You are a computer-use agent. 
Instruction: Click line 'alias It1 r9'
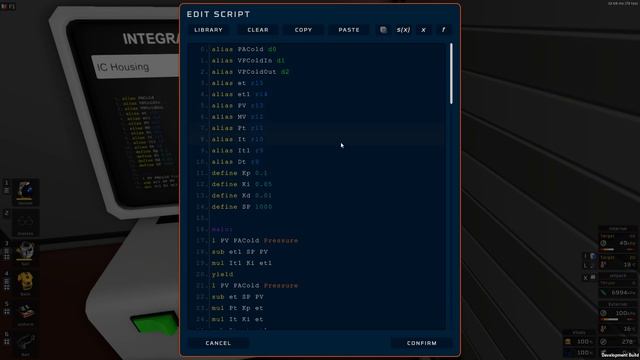(x=237, y=151)
